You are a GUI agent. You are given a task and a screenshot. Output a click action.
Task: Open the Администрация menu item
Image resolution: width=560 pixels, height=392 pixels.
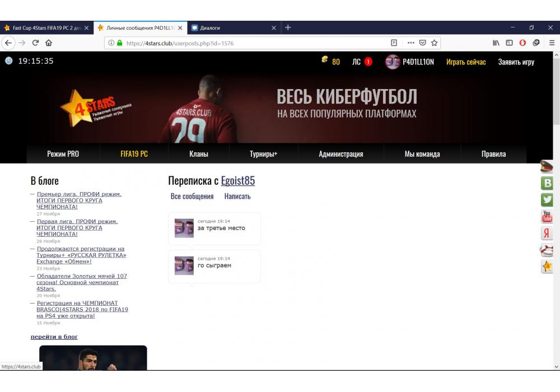[340, 154]
